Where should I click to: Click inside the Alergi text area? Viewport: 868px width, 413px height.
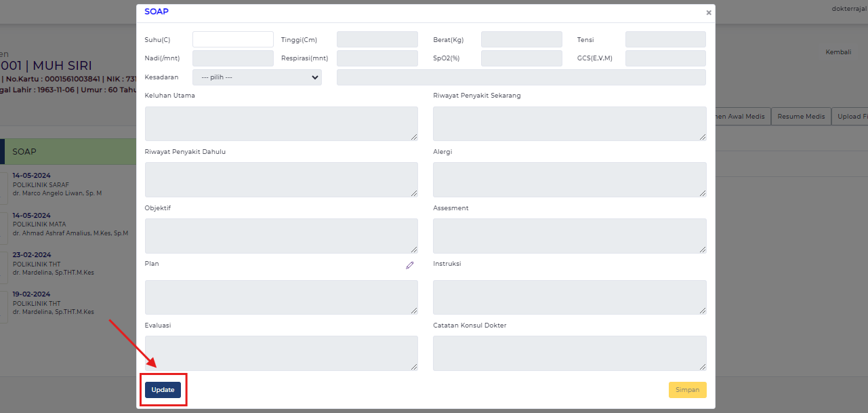coord(569,180)
